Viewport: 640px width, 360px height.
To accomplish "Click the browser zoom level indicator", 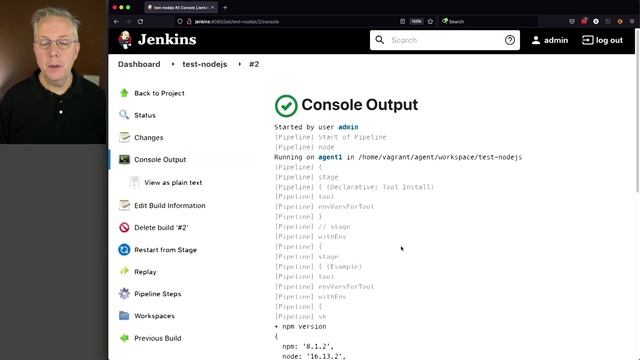I will pyautogui.click(x=416, y=21).
